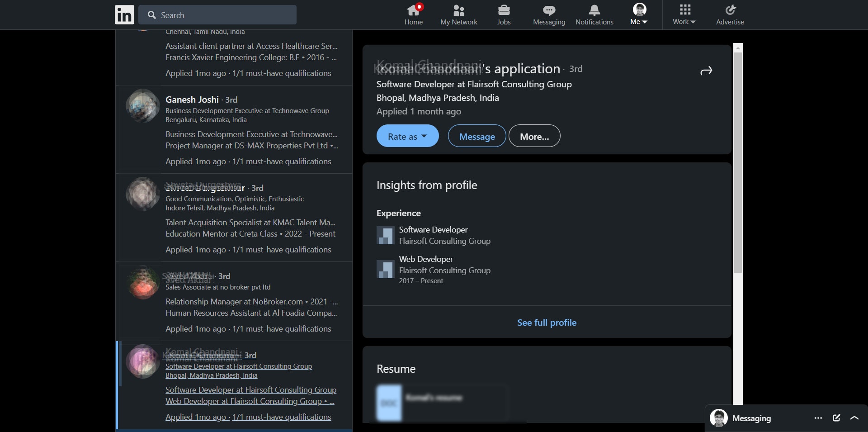Click the Insights from profile heading

427,185
